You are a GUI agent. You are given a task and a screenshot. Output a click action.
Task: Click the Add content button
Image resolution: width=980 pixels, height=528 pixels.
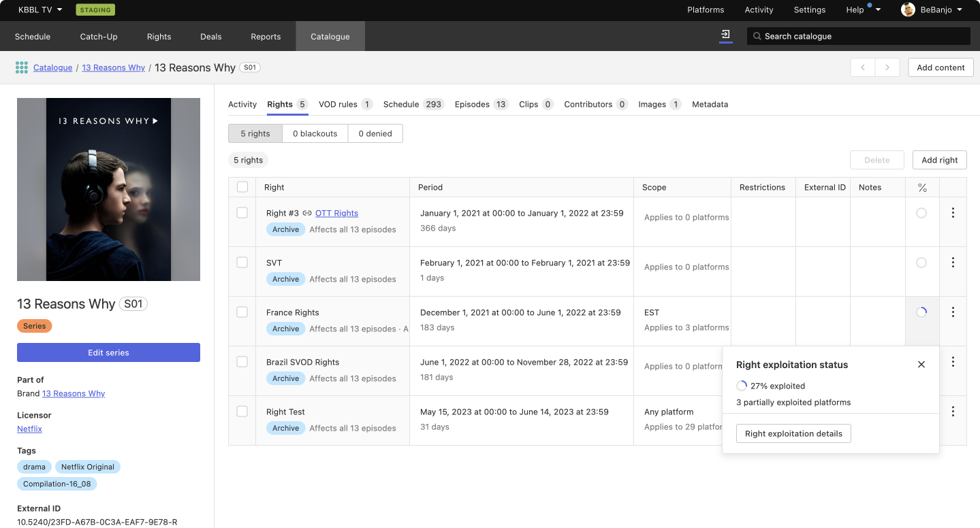coord(941,67)
